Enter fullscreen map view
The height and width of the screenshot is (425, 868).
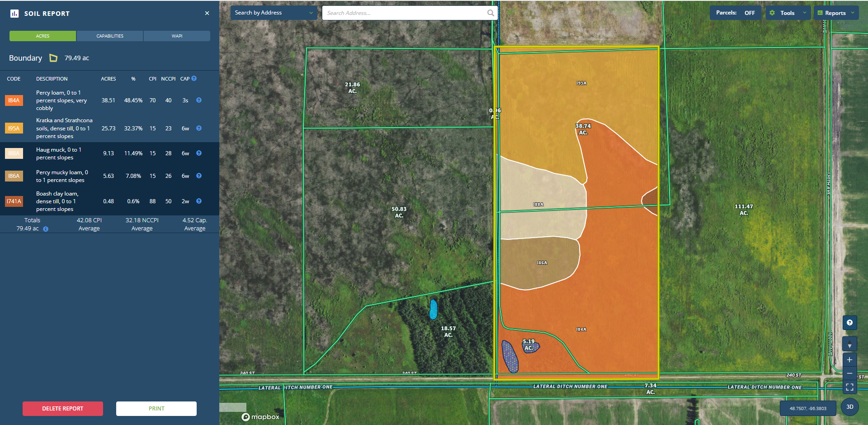coord(849,387)
